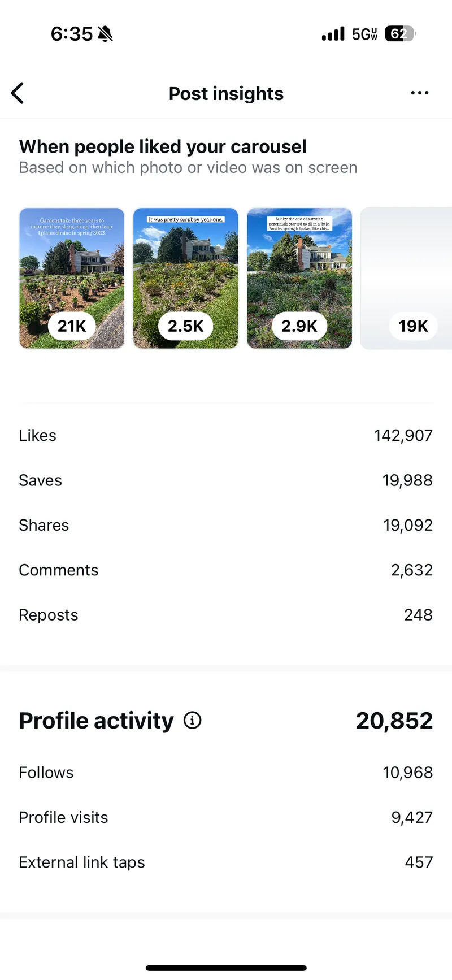
Task: Tap the Profile activity info icon
Action: click(x=193, y=721)
